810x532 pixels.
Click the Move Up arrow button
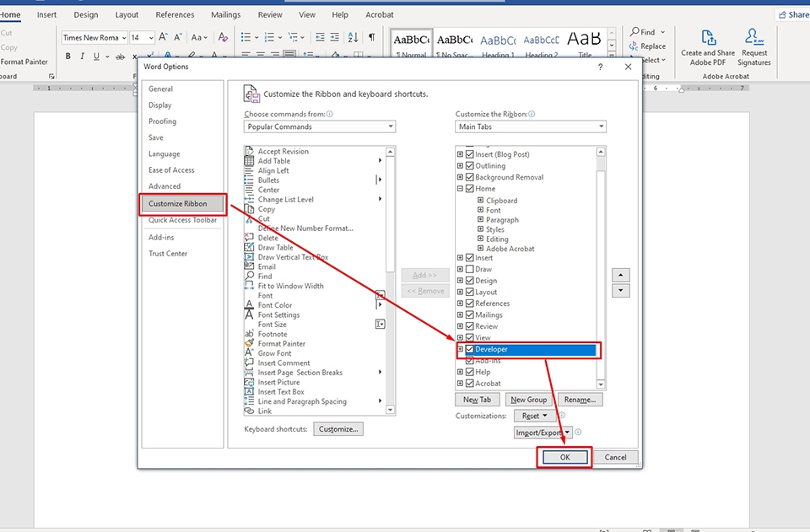click(622, 275)
